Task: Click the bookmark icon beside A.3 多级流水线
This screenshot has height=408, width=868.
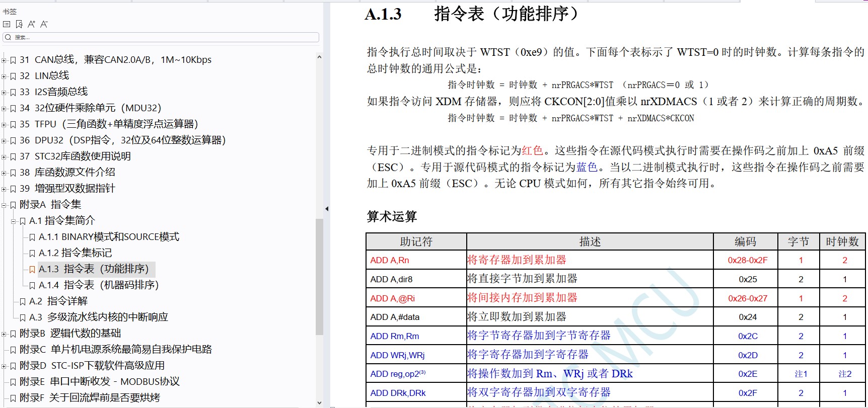Action: click(23, 318)
